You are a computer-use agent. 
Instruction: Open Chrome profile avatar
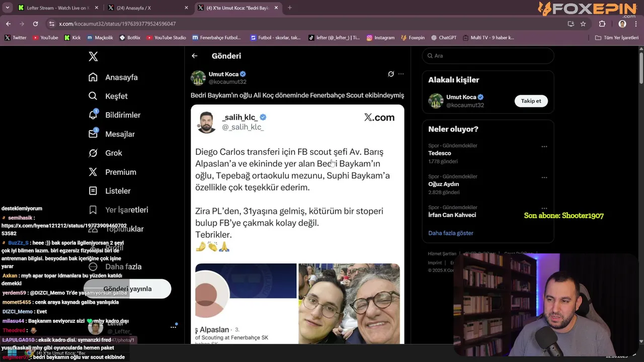[622, 24]
